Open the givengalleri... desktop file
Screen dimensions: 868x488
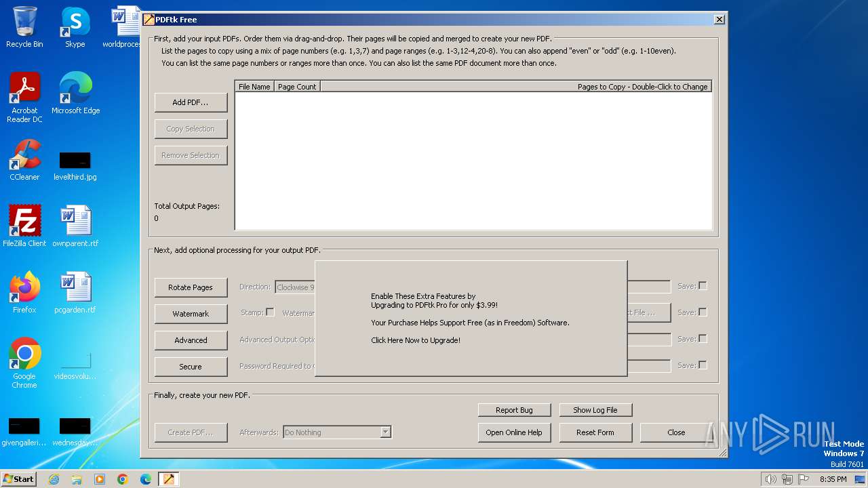click(x=24, y=432)
